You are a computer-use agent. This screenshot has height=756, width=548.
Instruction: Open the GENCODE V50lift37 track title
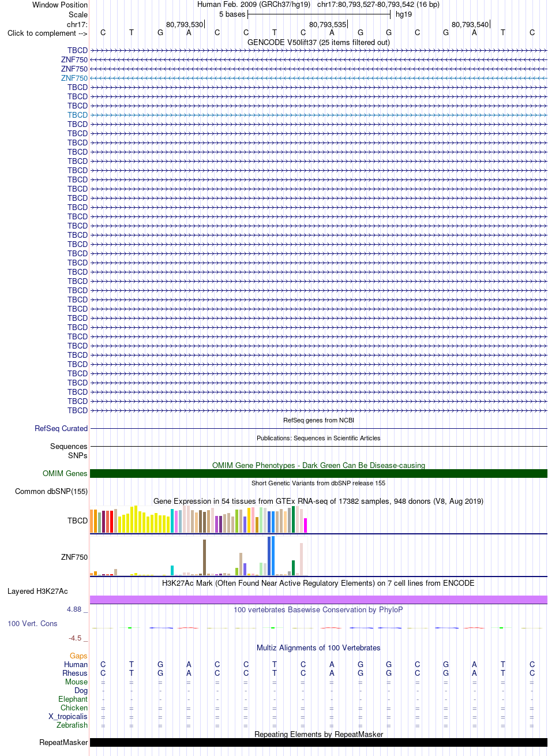318,42
